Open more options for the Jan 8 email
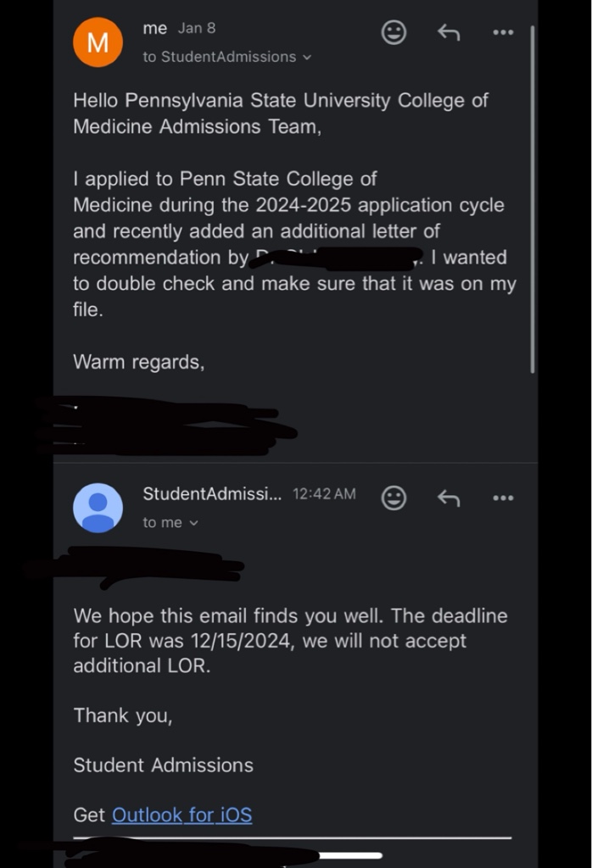Image resolution: width=592 pixels, height=868 pixels. 503,33
